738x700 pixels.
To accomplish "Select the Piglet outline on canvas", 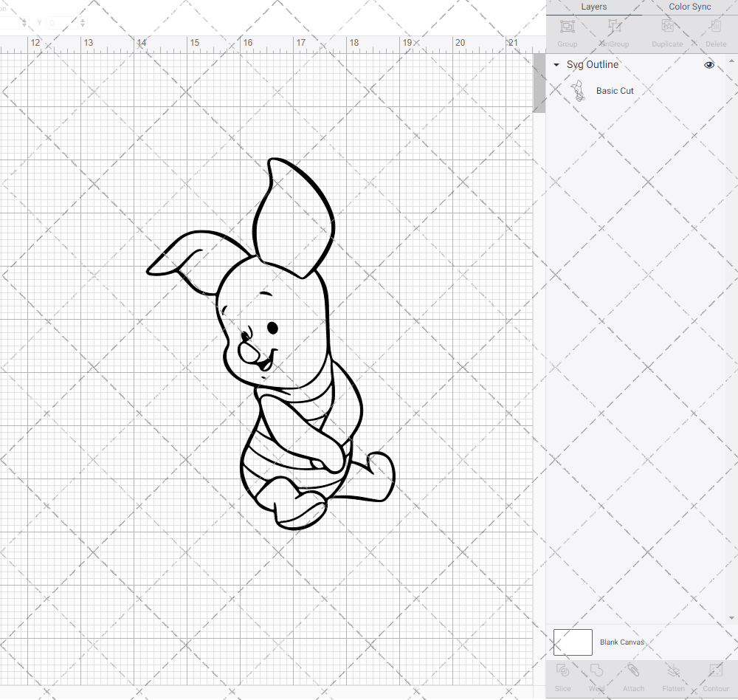I will click(272, 344).
